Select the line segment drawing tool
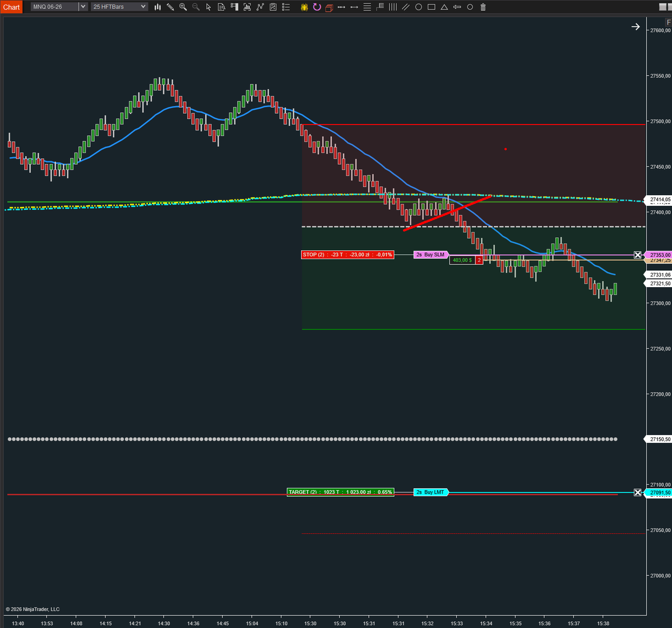This screenshot has width=672, height=628. point(341,7)
